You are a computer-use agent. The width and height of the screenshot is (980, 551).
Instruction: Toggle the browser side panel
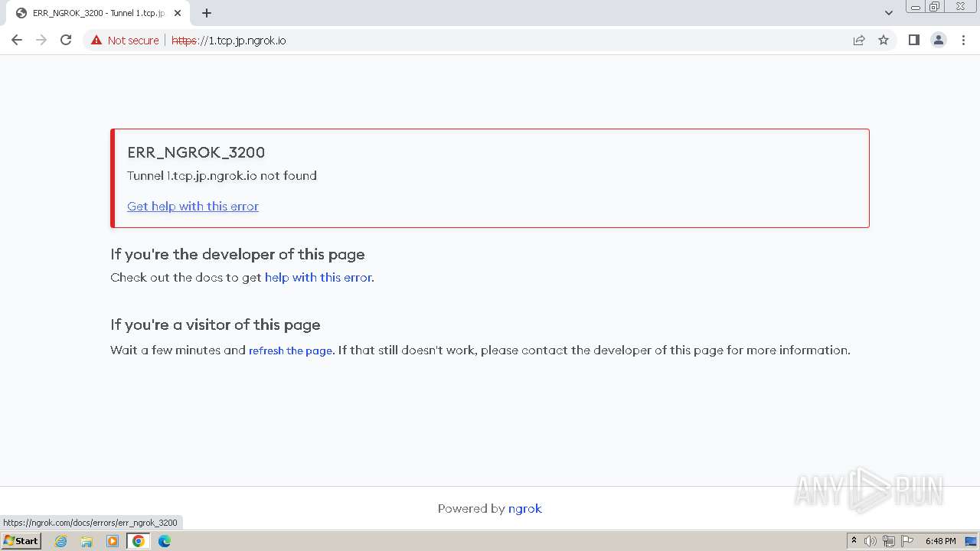[914, 40]
